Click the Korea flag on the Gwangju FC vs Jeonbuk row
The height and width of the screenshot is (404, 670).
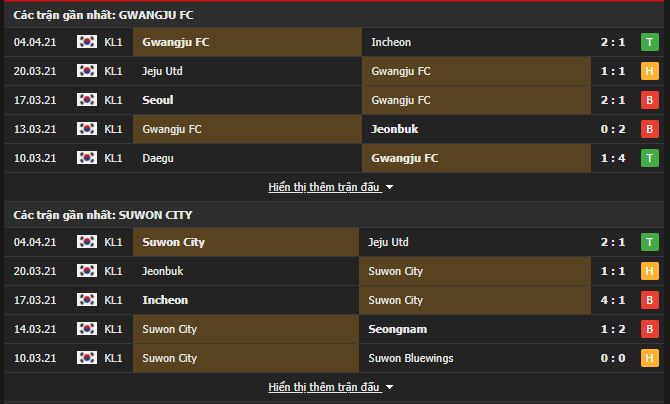(87, 129)
